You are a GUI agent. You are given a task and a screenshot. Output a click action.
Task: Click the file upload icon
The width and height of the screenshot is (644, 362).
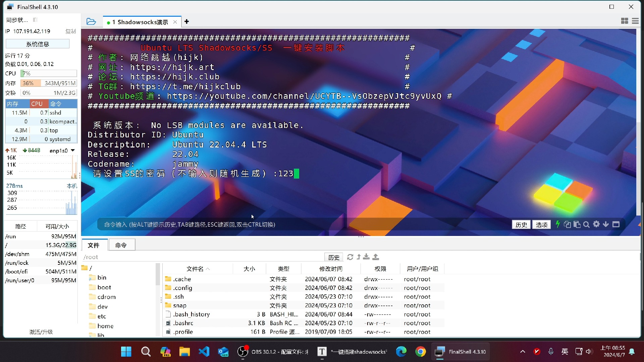point(376,257)
